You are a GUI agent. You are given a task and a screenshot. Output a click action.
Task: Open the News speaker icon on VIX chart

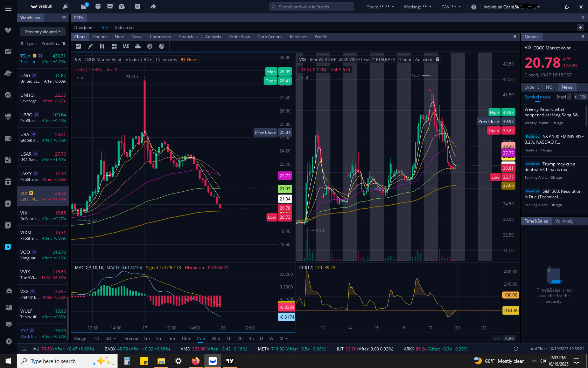(189, 60)
